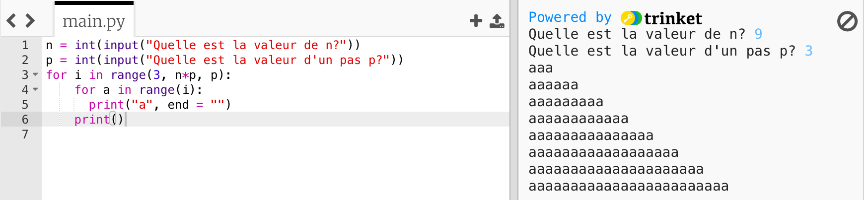
Task: Click line number 7 in gutter
Action: point(25,134)
